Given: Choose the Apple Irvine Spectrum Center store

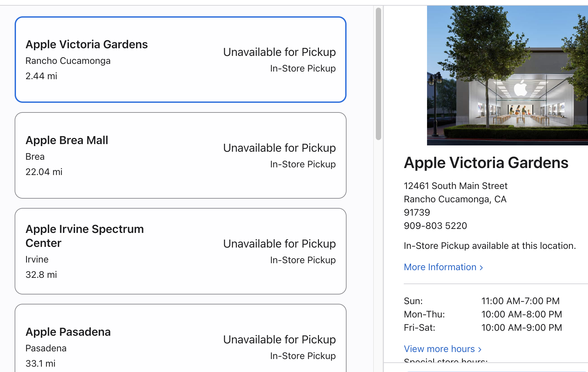Looking at the screenshot, I should 181,251.
